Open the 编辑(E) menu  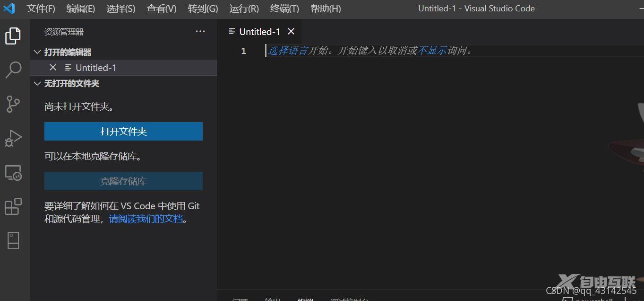click(81, 9)
